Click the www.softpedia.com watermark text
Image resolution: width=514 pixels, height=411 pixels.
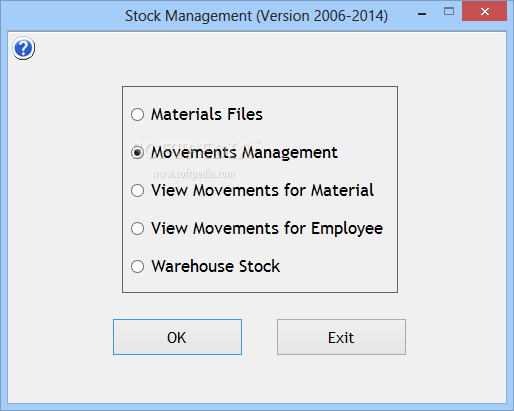point(193,174)
